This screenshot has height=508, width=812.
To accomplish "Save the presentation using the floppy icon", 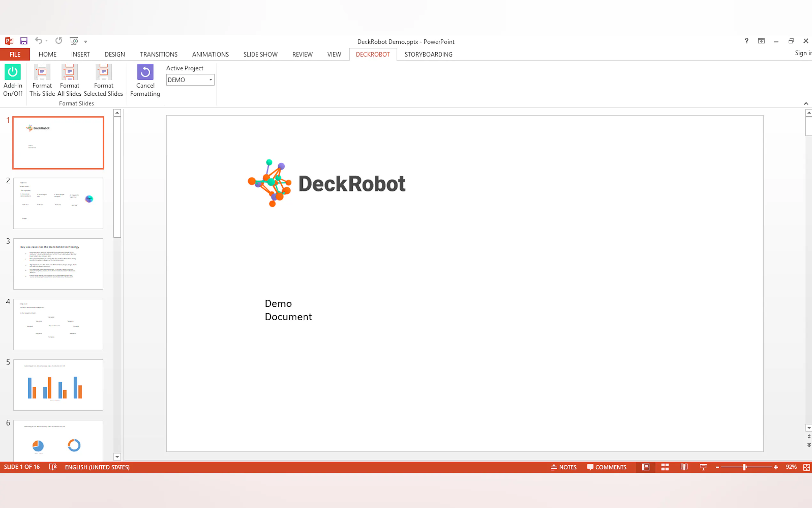I will point(24,41).
